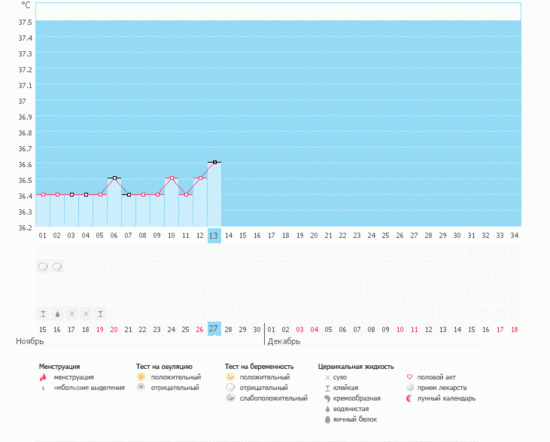
Task: Click the Тест на беременность legend heading
Action: point(259,367)
